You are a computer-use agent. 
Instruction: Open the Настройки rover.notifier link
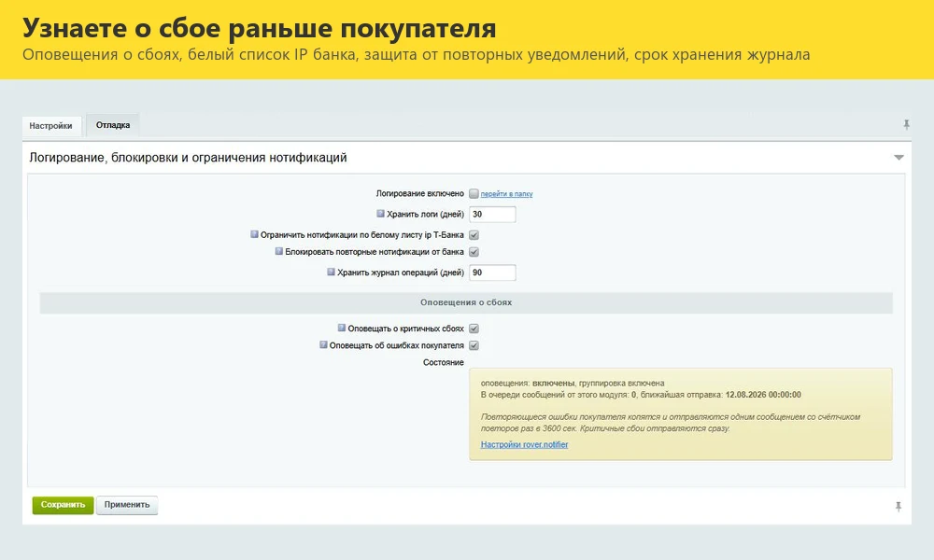click(524, 444)
